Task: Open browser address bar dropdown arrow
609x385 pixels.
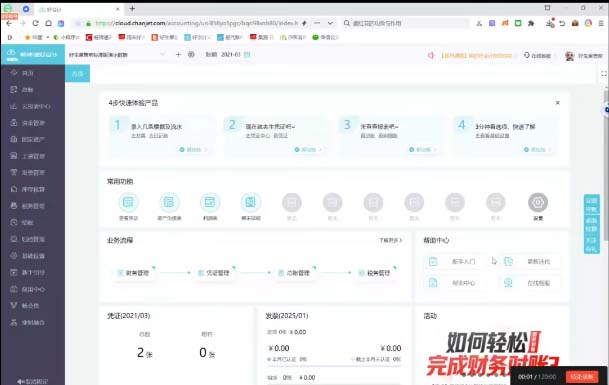Action: point(330,23)
